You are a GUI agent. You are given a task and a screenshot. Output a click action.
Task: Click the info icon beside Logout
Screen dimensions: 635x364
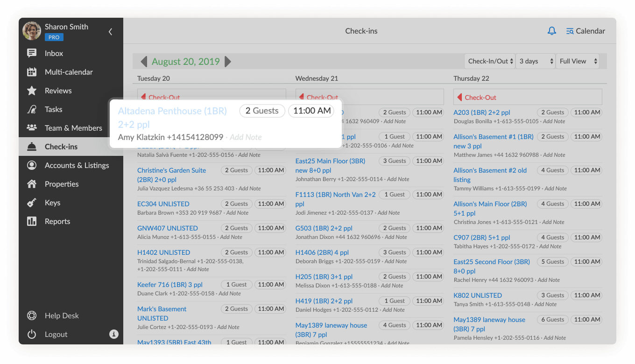tap(113, 334)
